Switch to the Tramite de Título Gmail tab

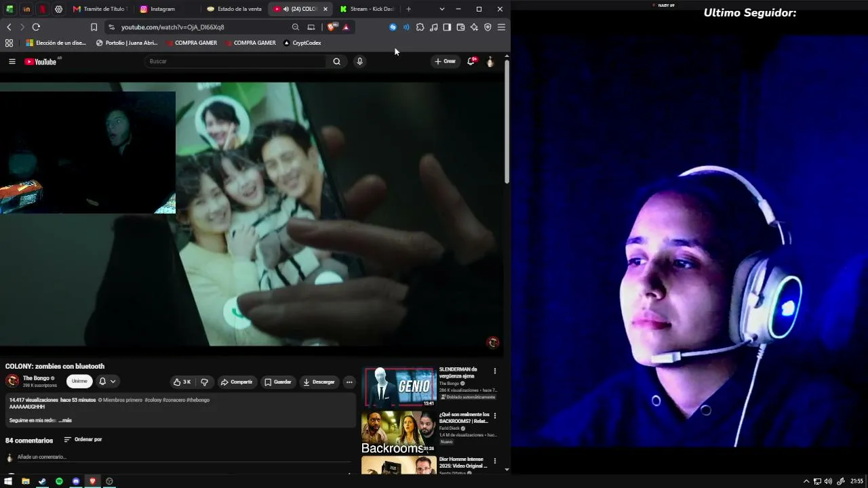click(100, 9)
